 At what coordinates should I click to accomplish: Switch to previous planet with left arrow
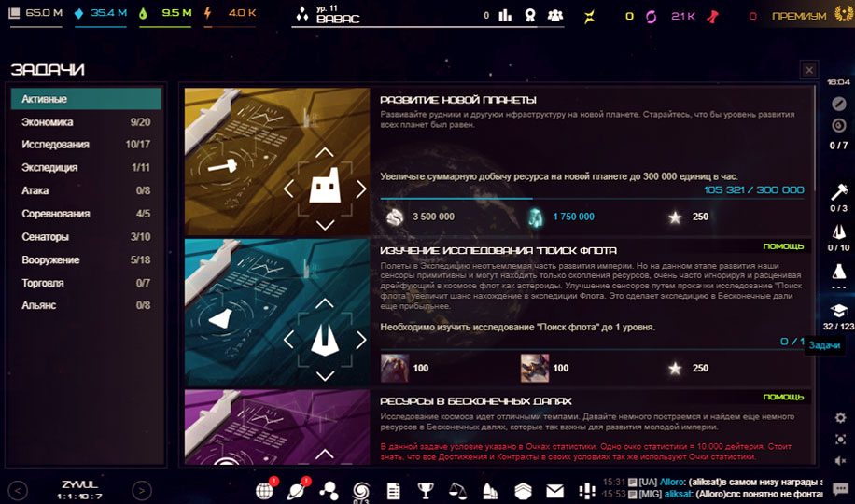18,490
